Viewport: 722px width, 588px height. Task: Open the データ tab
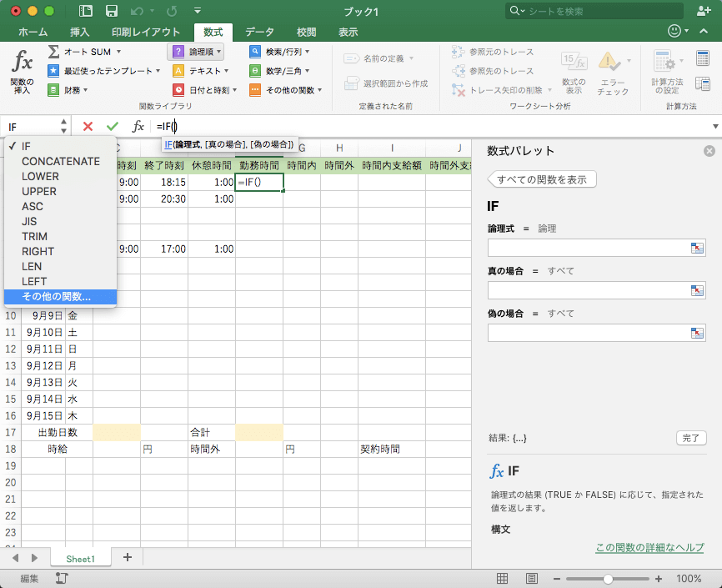pos(259,32)
